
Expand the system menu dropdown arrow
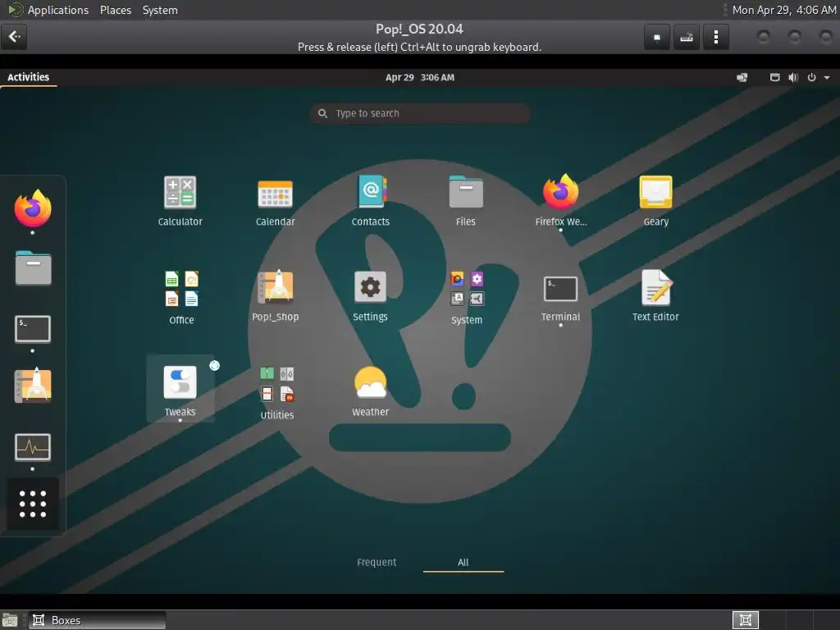point(827,78)
